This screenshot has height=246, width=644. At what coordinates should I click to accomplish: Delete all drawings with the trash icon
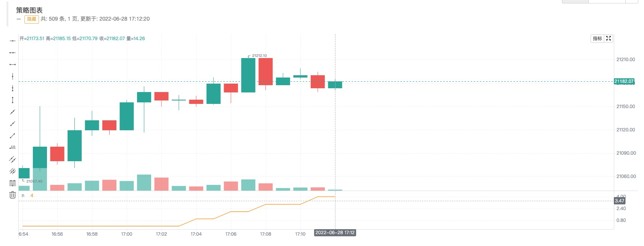(x=13, y=195)
